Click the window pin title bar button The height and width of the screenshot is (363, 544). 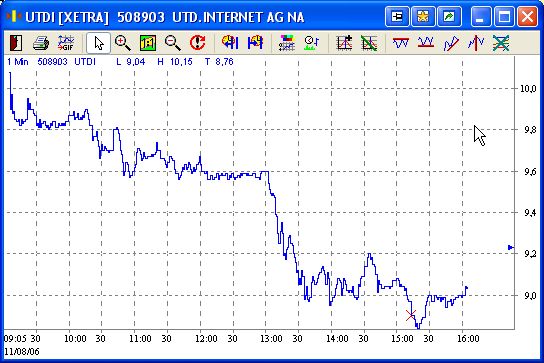point(397,16)
